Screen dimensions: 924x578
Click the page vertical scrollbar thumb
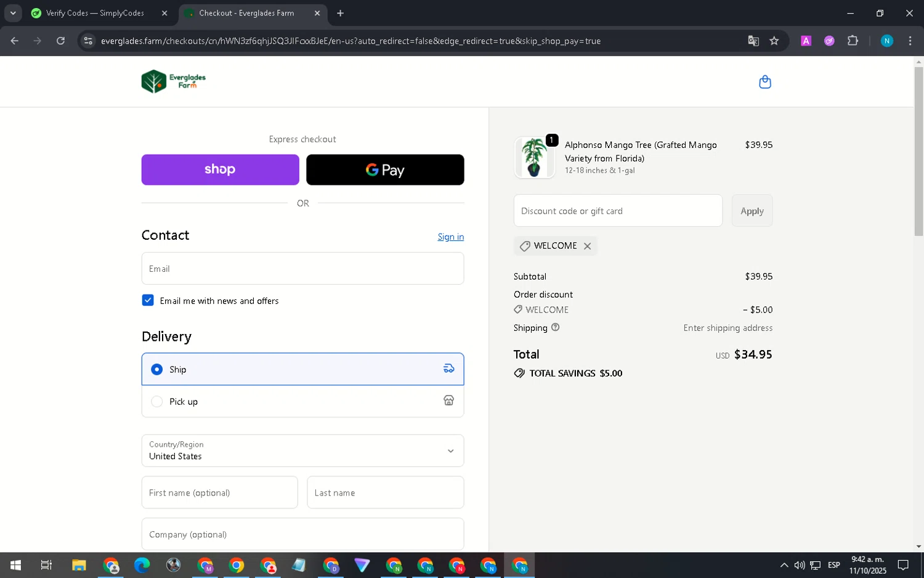[x=918, y=151]
